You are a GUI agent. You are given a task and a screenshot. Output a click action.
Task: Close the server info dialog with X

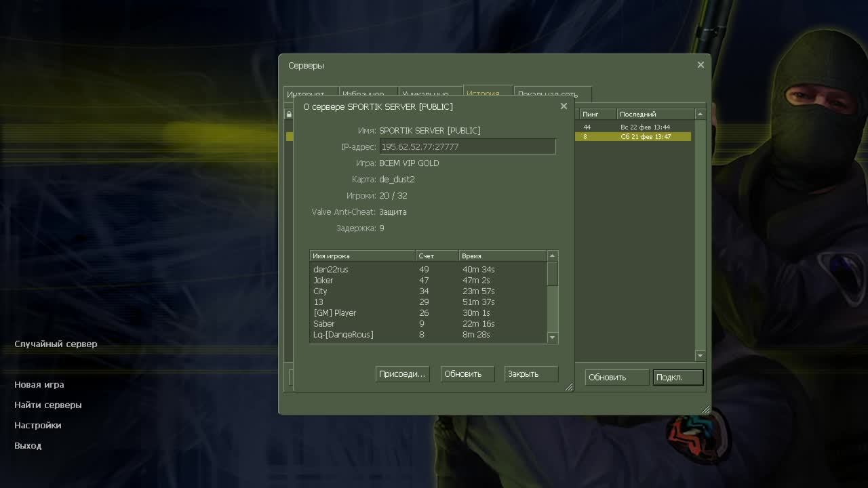(564, 106)
